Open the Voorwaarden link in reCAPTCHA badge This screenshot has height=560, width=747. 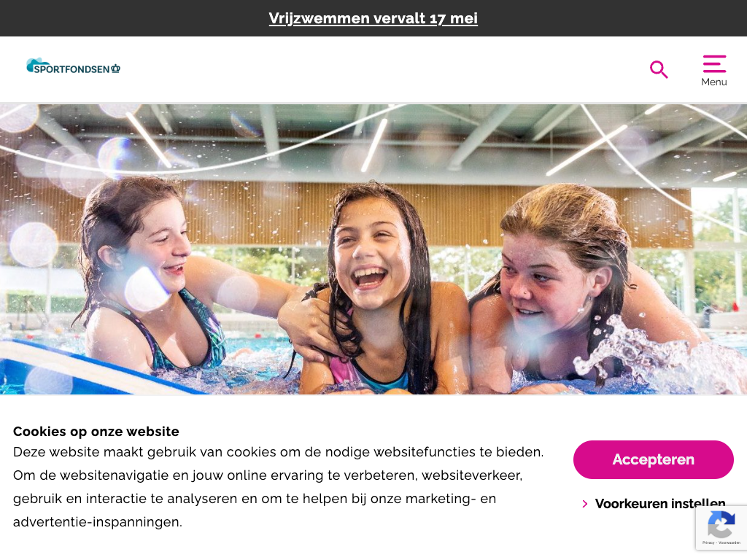(x=729, y=542)
